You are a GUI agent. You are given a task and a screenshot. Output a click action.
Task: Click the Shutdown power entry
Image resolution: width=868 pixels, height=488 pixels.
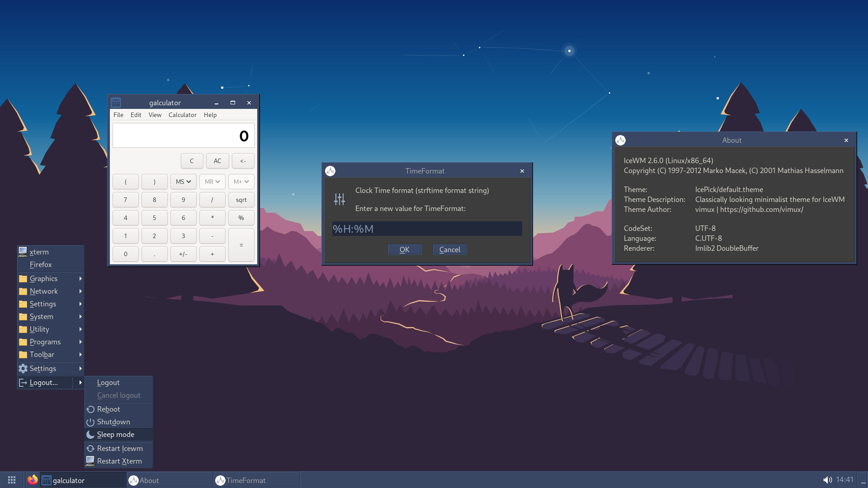click(x=113, y=422)
